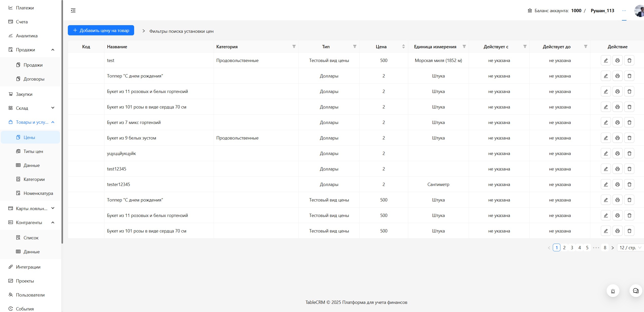
Task: Open the user avatar in the header
Action: [x=639, y=11]
